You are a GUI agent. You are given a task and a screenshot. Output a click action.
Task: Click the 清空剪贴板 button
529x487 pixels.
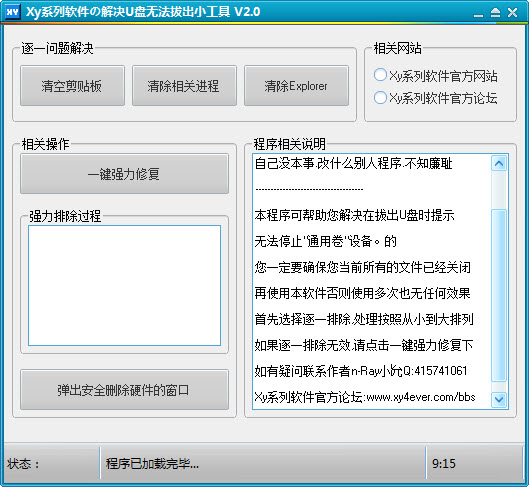72,86
